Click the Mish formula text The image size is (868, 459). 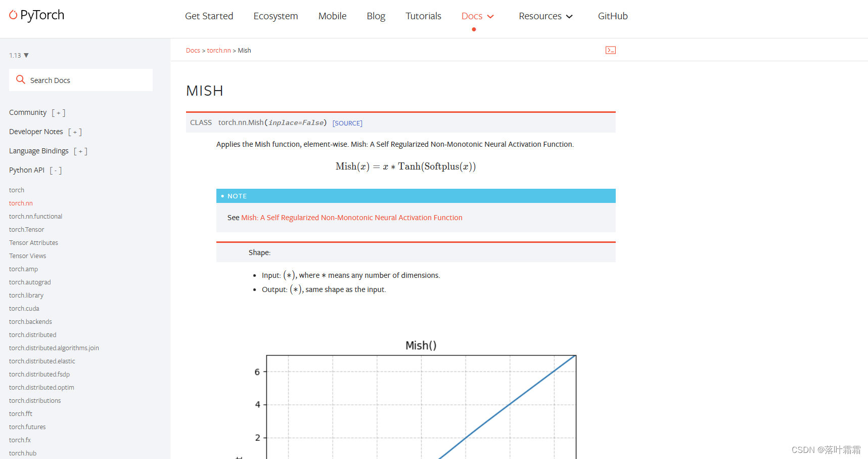pos(405,166)
